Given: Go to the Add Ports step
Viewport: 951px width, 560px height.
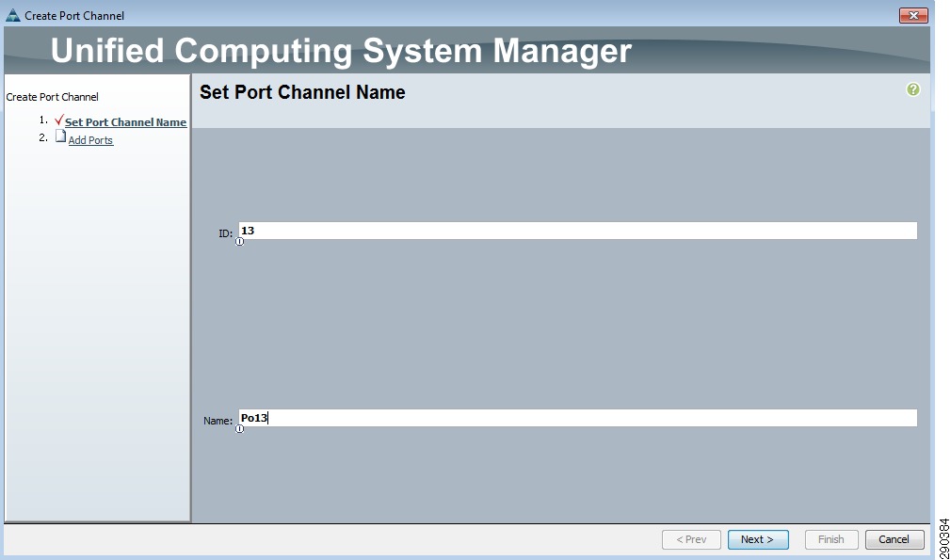Looking at the screenshot, I should (90, 140).
